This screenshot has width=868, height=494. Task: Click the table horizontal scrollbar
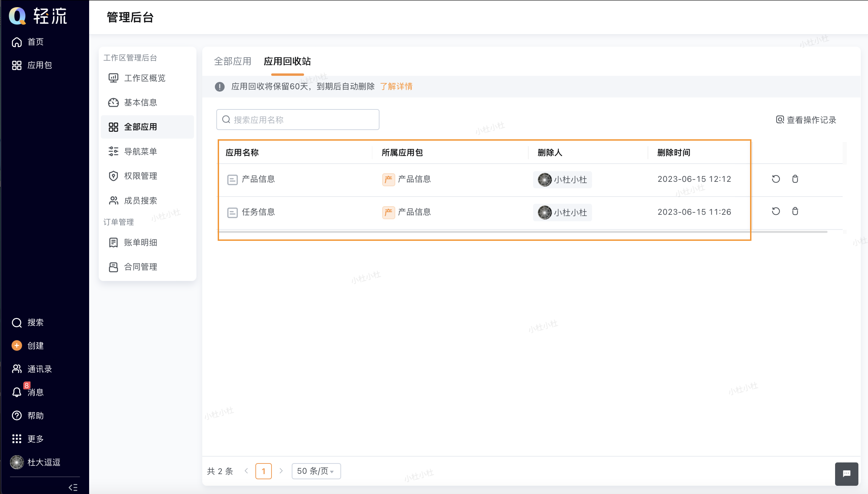523,232
